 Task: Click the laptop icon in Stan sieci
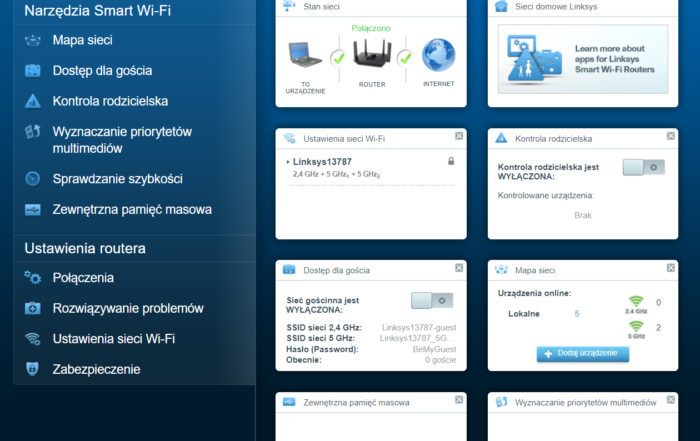click(x=305, y=54)
